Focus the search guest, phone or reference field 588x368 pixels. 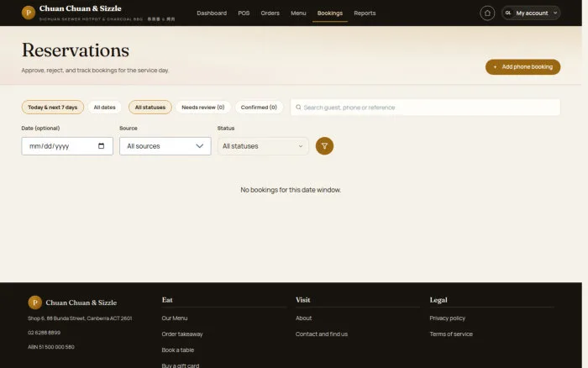click(425, 108)
